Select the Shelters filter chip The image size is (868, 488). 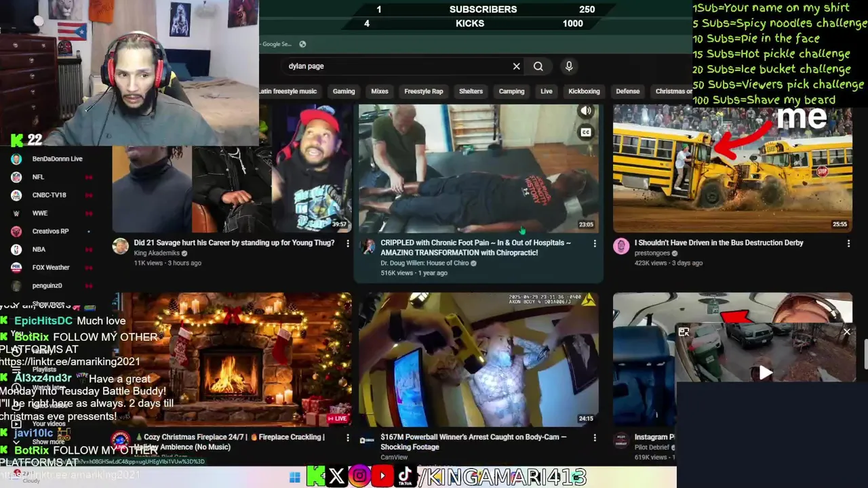tap(471, 91)
